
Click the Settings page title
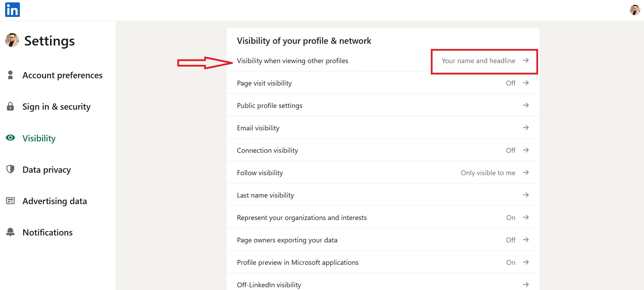49,41
